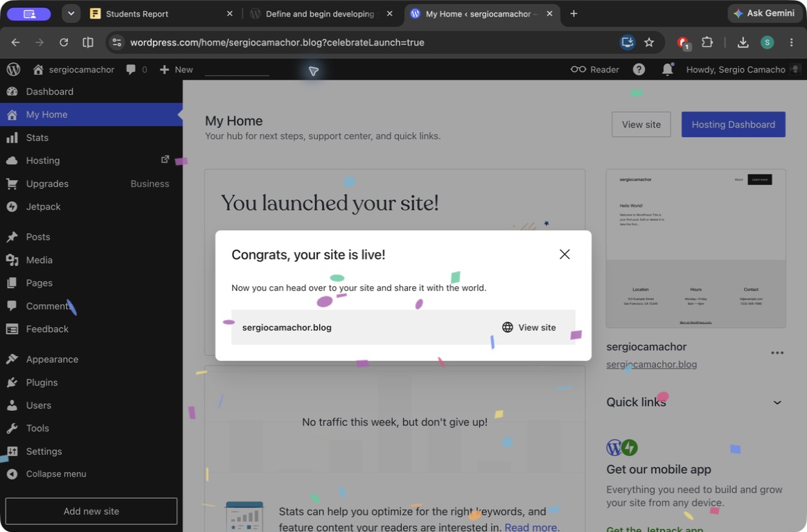Image resolution: width=807 pixels, height=532 pixels.
Task: Click the address bar URL
Action: [x=277, y=43]
